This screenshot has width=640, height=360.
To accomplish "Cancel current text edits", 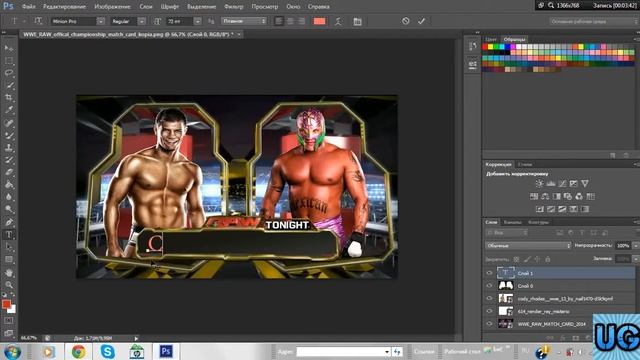I will pyautogui.click(x=405, y=21).
